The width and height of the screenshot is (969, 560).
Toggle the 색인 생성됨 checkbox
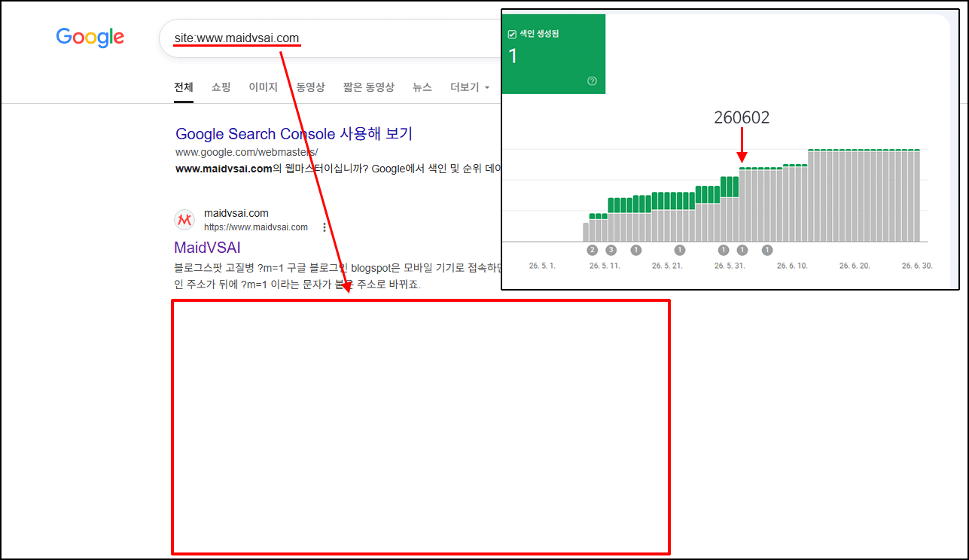[513, 34]
